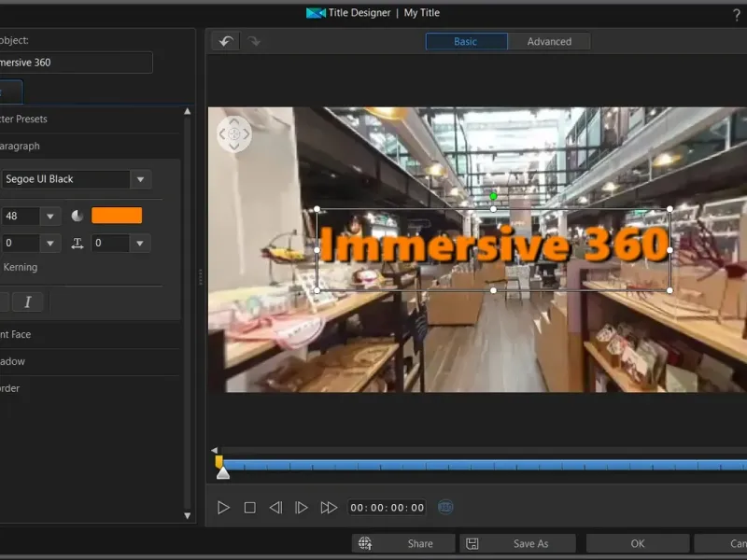Open the font size 48 dropdown
Screen dimensions: 747x560
coord(50,216)
